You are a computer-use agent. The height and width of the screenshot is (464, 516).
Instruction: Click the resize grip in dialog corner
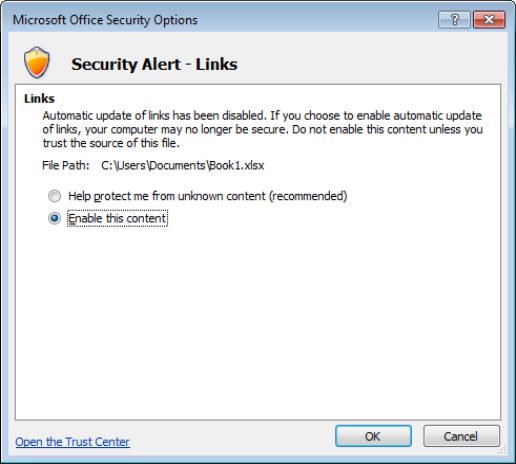502,451
